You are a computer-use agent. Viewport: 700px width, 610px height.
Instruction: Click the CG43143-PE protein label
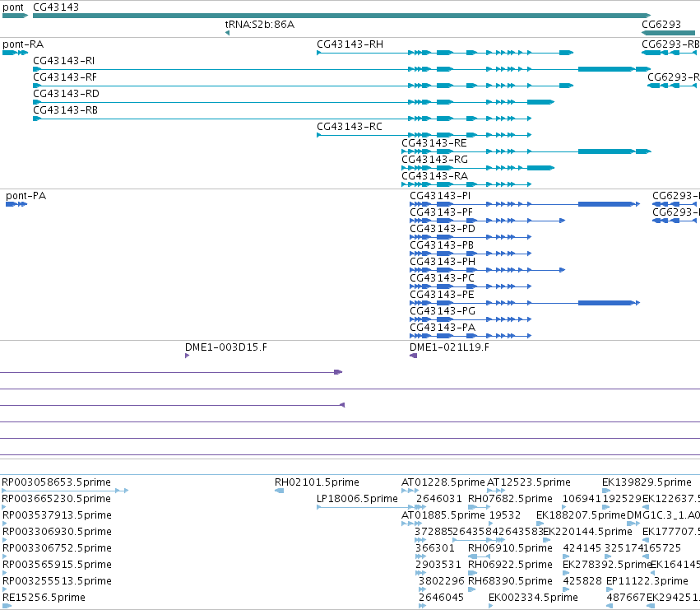(442, 295)
